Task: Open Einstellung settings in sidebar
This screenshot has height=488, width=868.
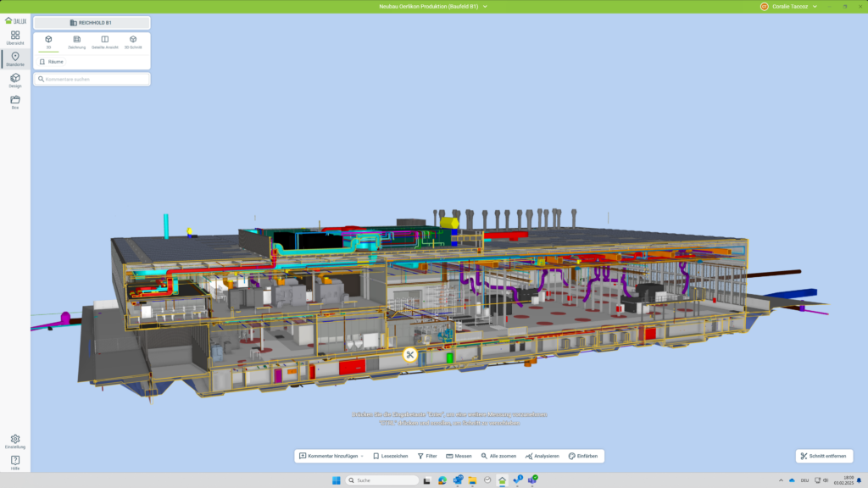Action: [15, 441]
